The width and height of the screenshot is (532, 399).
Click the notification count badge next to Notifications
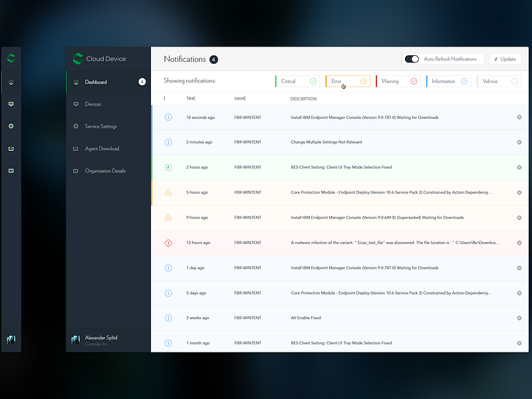point(213,59)
